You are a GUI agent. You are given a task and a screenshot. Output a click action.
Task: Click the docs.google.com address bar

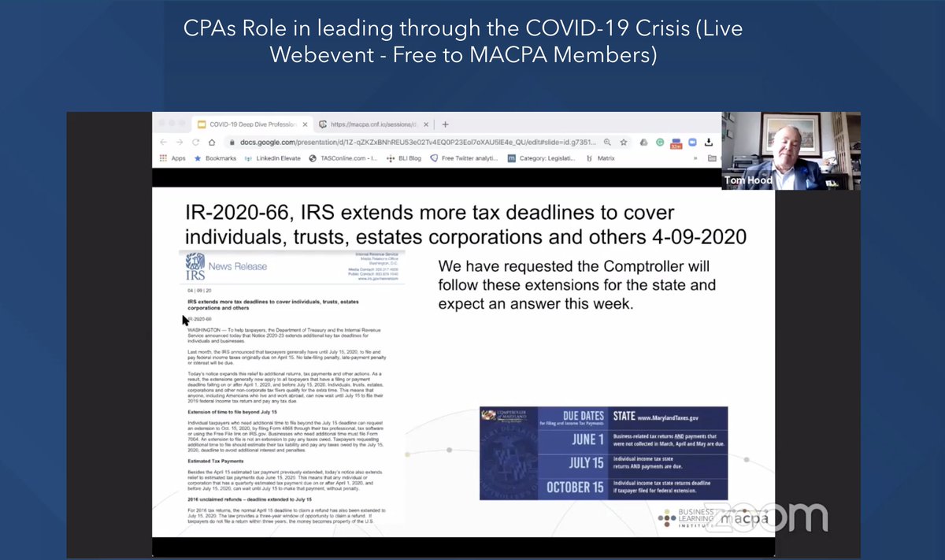pyautogui.click(x=427, y=143)
